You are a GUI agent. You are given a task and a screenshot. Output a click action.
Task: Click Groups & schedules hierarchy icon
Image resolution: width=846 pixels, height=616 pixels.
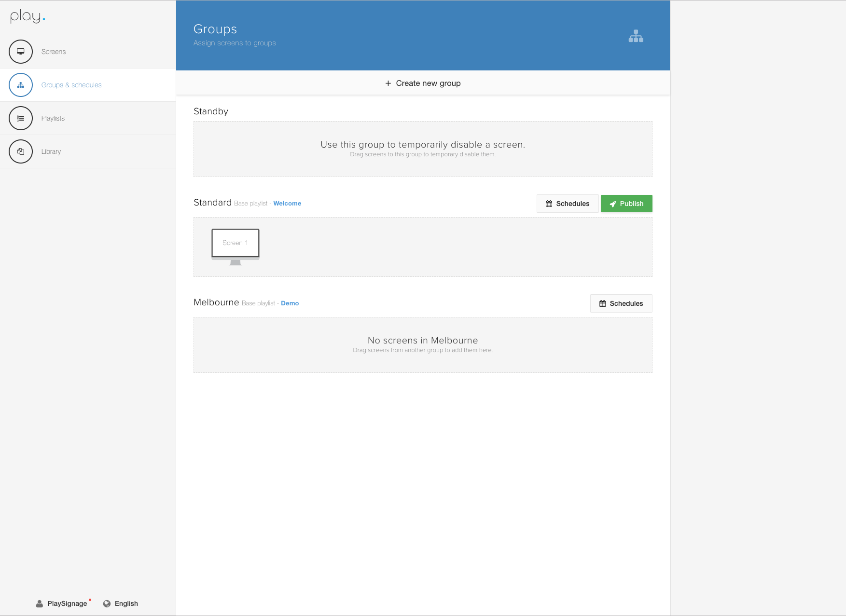point(21,85)
